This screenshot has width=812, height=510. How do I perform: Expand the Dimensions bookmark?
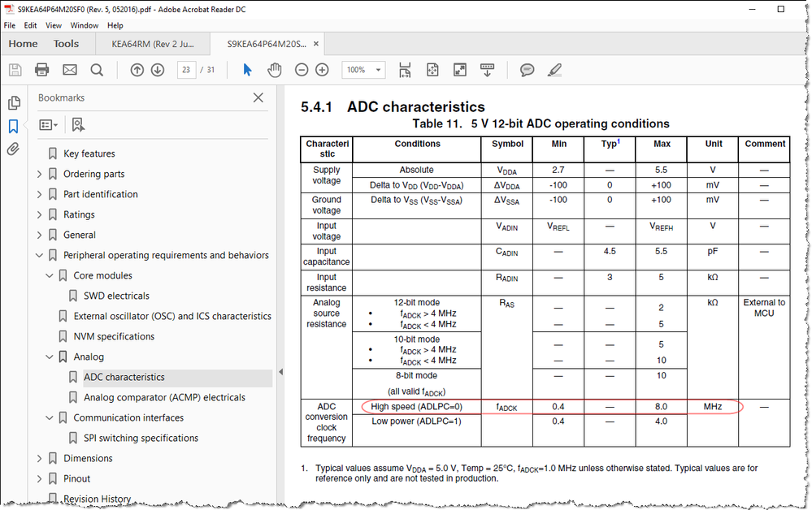(39, 458)
